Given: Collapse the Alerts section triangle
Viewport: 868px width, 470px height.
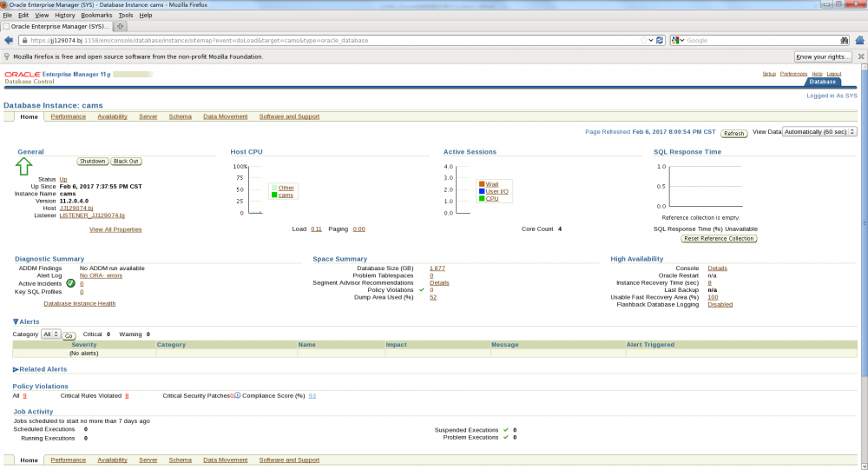Looking at the screenshot, I should (x=16, y=321).
